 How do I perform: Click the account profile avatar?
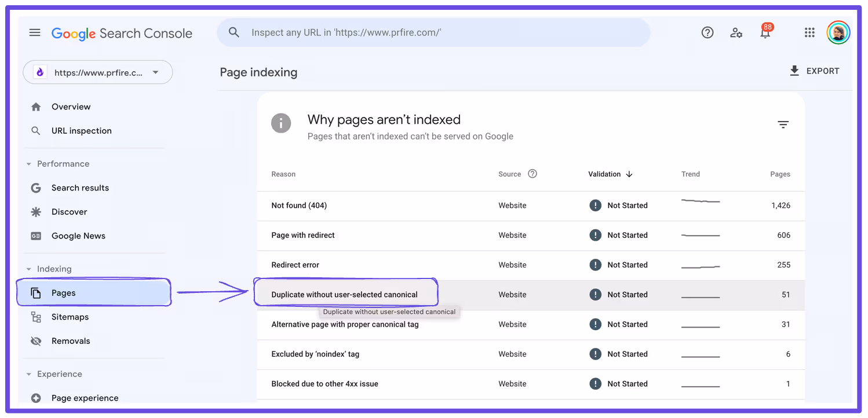point(838,32)
